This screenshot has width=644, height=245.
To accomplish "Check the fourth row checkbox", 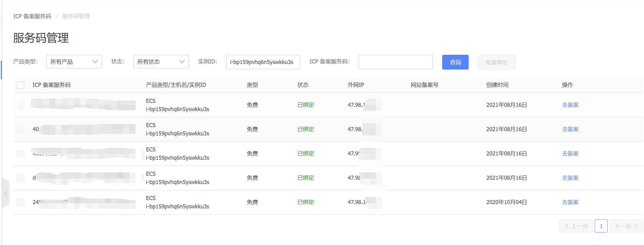I will coord(21,178).
